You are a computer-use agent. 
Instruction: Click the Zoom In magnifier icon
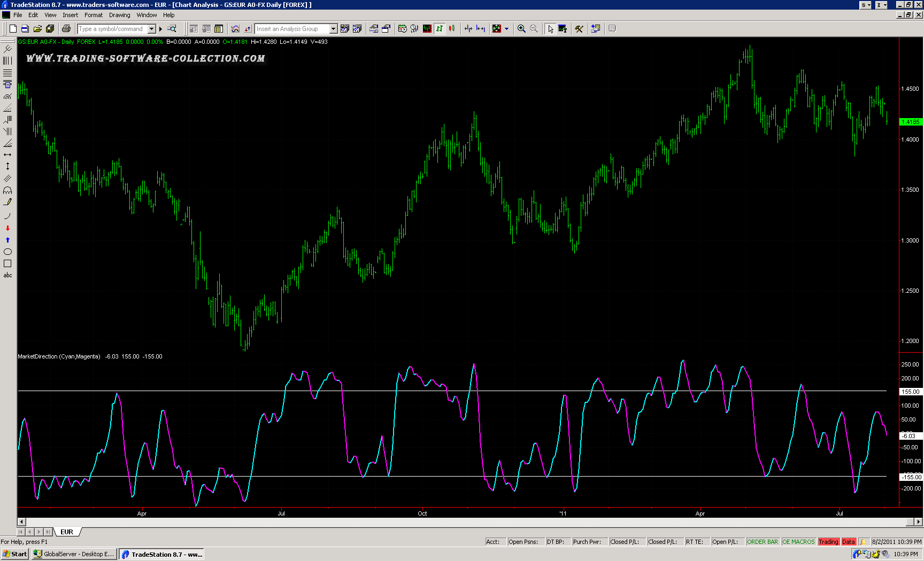click(521, 29)
